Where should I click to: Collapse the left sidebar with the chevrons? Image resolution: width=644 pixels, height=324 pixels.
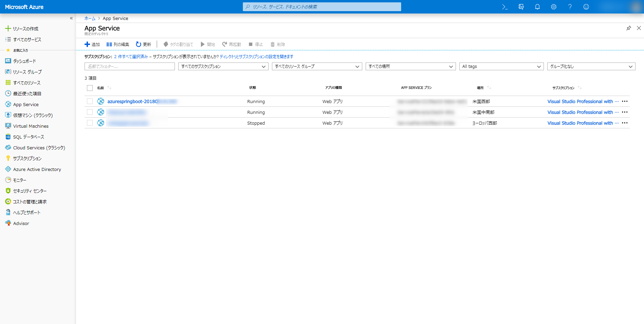click(x=71, y=18)
